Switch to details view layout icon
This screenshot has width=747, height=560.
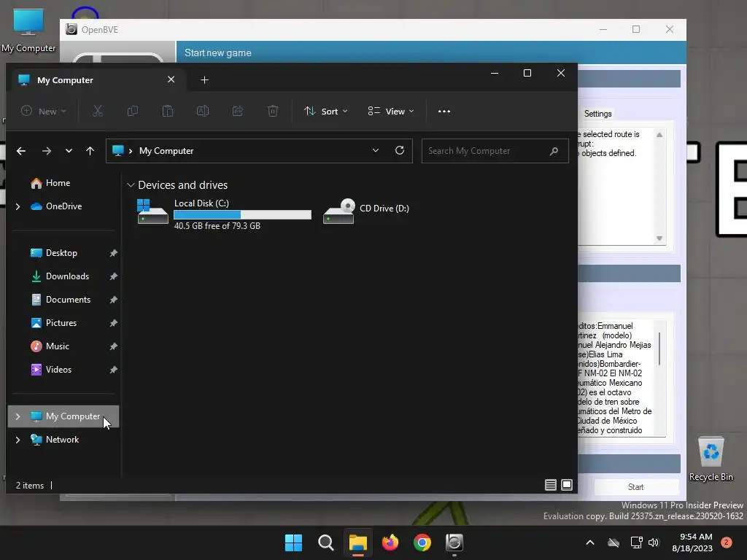pos(550,485)
